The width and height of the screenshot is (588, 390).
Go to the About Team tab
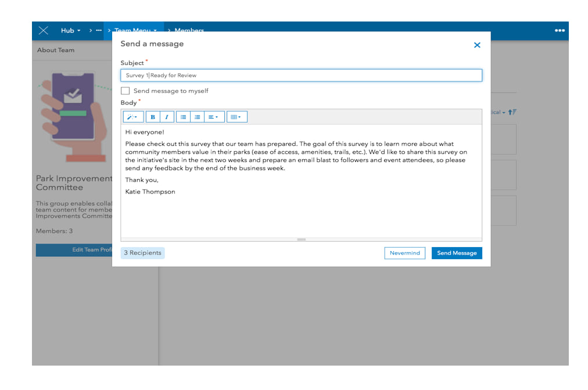click(55, 51)
